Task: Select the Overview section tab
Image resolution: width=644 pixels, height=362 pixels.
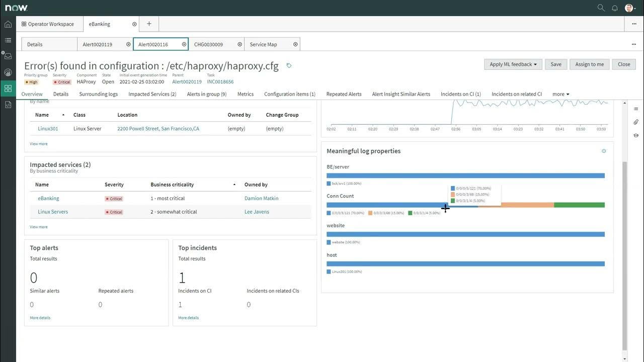Action: (x=32, y=94)
